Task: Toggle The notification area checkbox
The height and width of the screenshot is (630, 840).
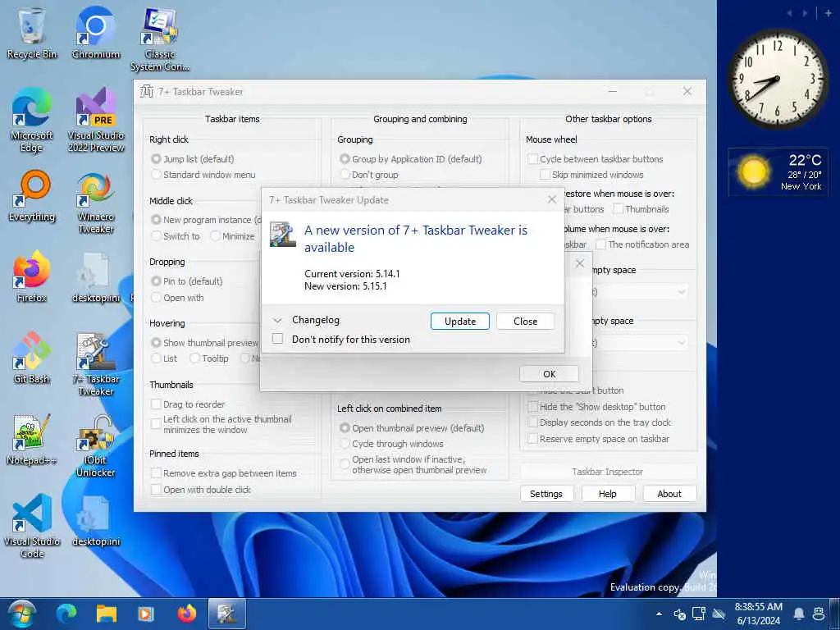Action: click(601, 244)
